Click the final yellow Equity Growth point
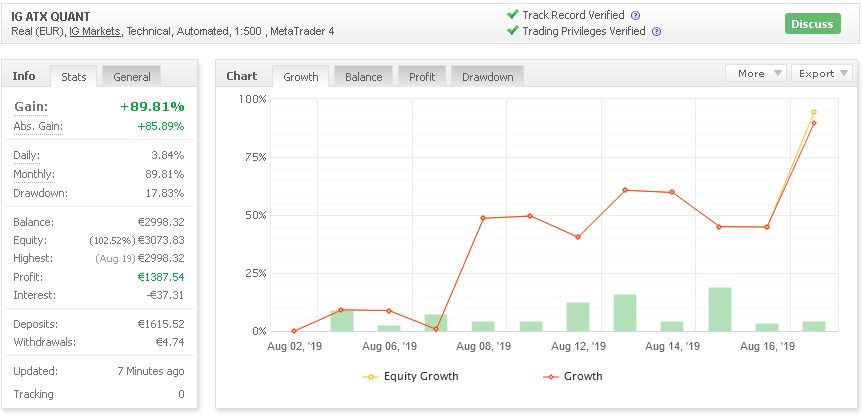Image resolution: width=863 pixels, height=415 pixels. pyautogui.click(x=814, y=112)
